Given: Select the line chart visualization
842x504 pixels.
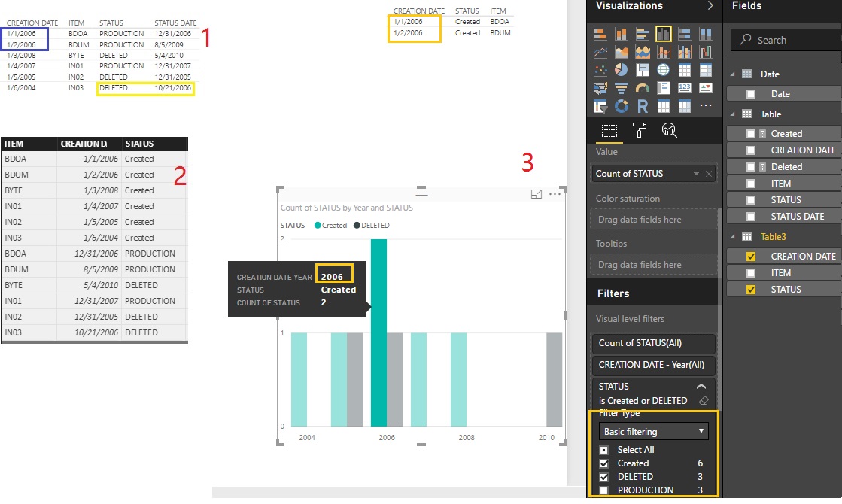Looking at the screenshot, I should pos(600,52).
